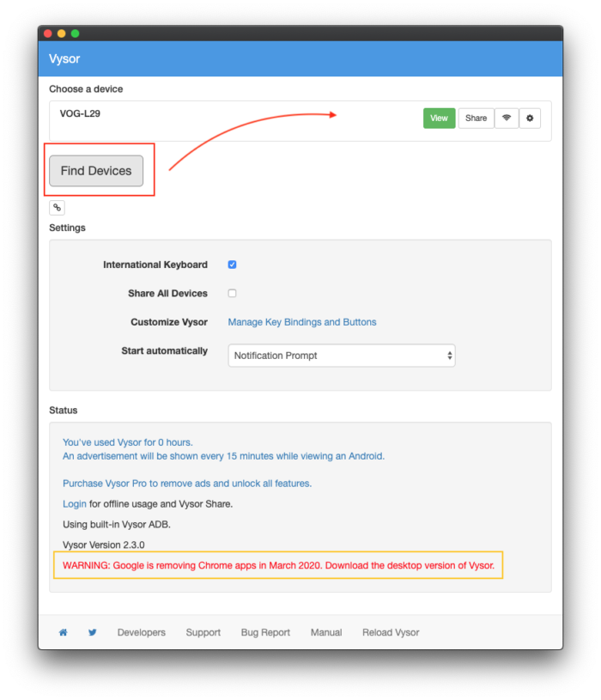Open the Developers footer link
Viewport: 601px width, 700px height.
pos(142,632)
